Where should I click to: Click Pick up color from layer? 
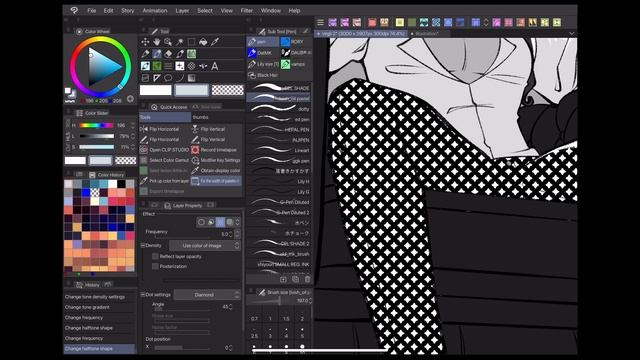tap(164, 181)
